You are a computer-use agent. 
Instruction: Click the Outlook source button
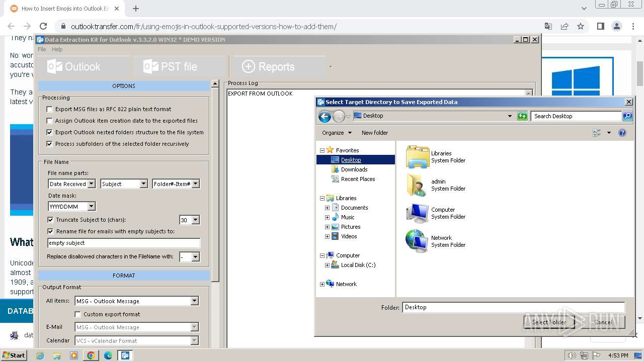tap(83, 66)
